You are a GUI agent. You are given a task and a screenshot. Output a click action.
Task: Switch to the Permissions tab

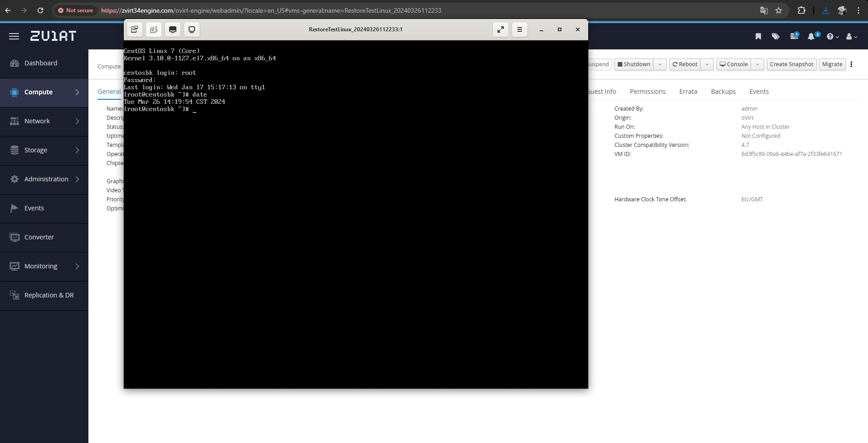(x=648, y=92)
